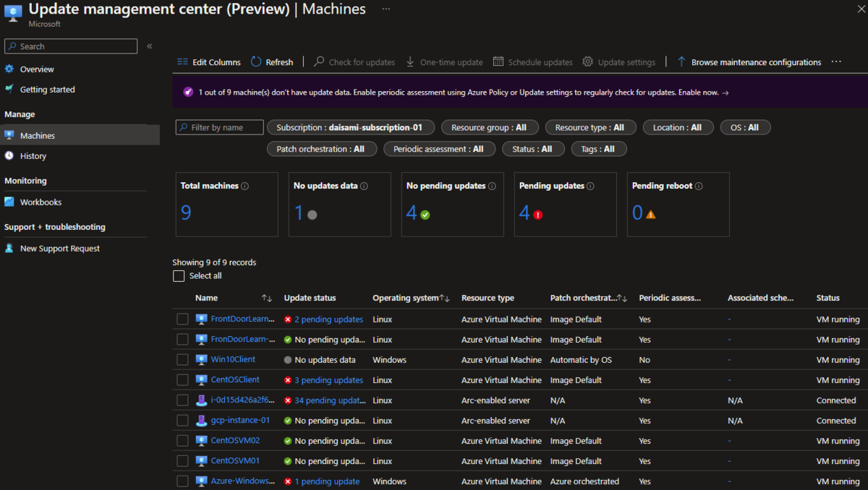Click info icon beside Pending updates tile
Viewport: 868px width, 490px height.
click(x=590, y=186)
